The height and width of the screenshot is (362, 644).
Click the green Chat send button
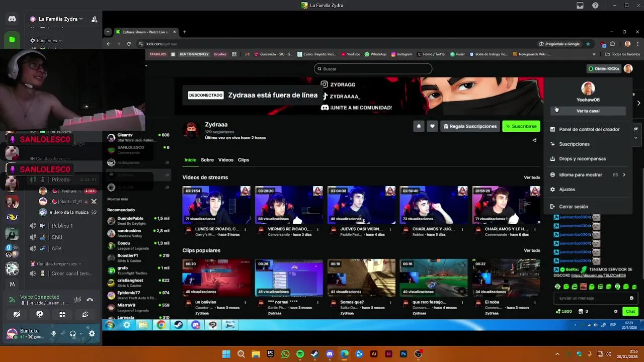click(x=630, y=311)
